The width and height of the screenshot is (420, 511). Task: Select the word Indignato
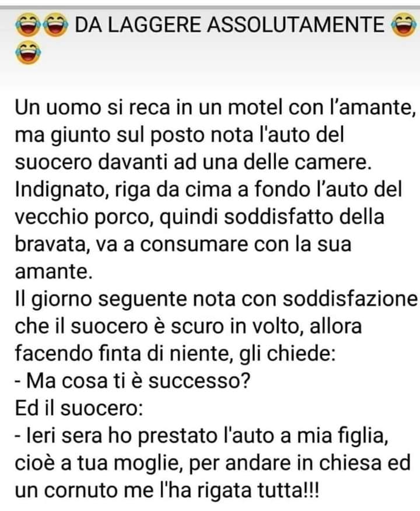click(62, 190)
